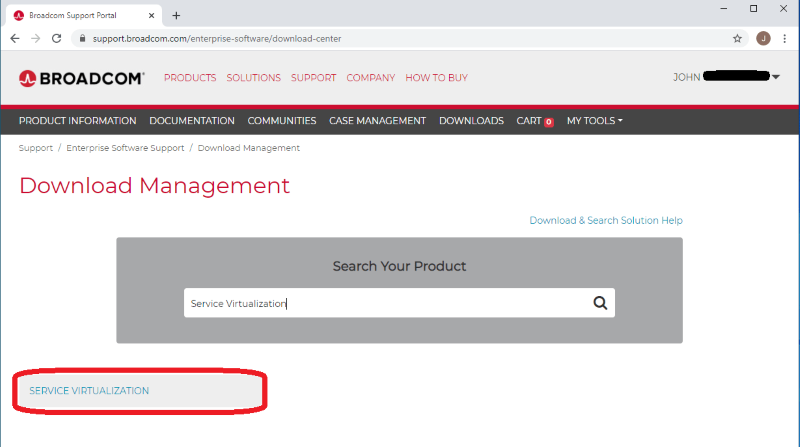
Task: Close the Broadcom Support Portal tab
Action: point(152,15)
